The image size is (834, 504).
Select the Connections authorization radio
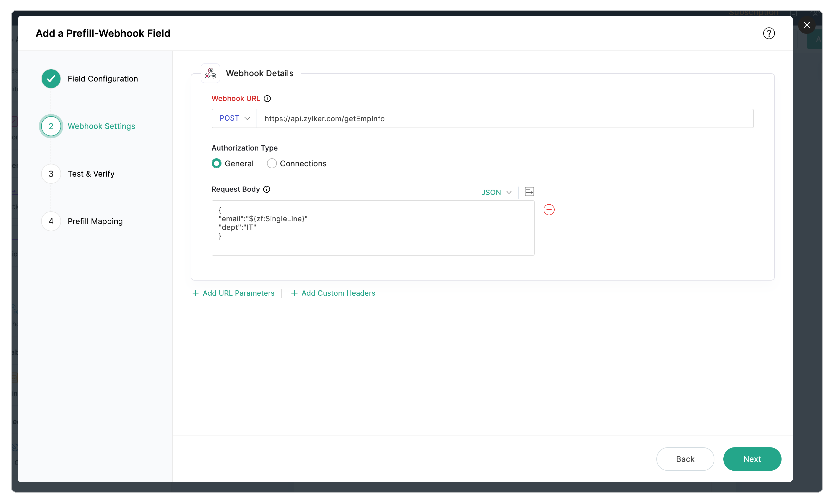point(271,163)
